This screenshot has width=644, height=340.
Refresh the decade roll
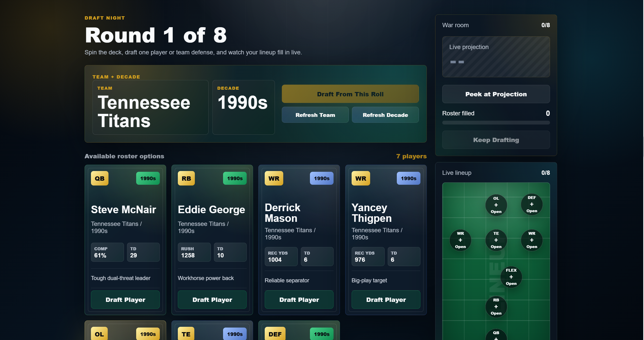pyautogui.click(x=385, y=115)
